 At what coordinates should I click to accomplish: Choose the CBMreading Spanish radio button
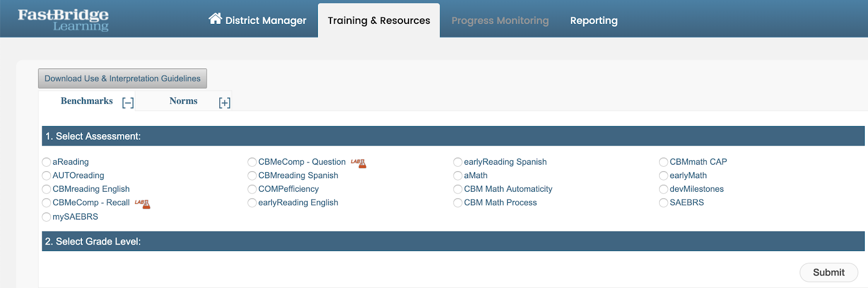[x=252, y=176]
